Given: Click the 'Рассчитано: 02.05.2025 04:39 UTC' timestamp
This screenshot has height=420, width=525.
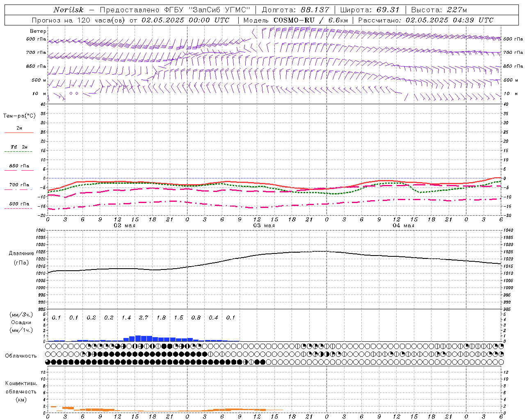Looking at the screenshot, I should click(x=426, y=20).
